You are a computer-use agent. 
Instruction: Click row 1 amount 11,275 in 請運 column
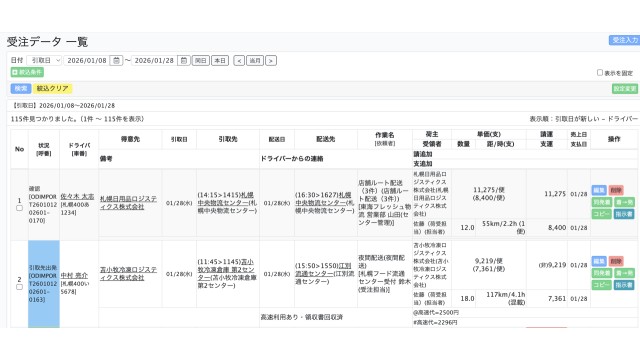tap(555, 194)
